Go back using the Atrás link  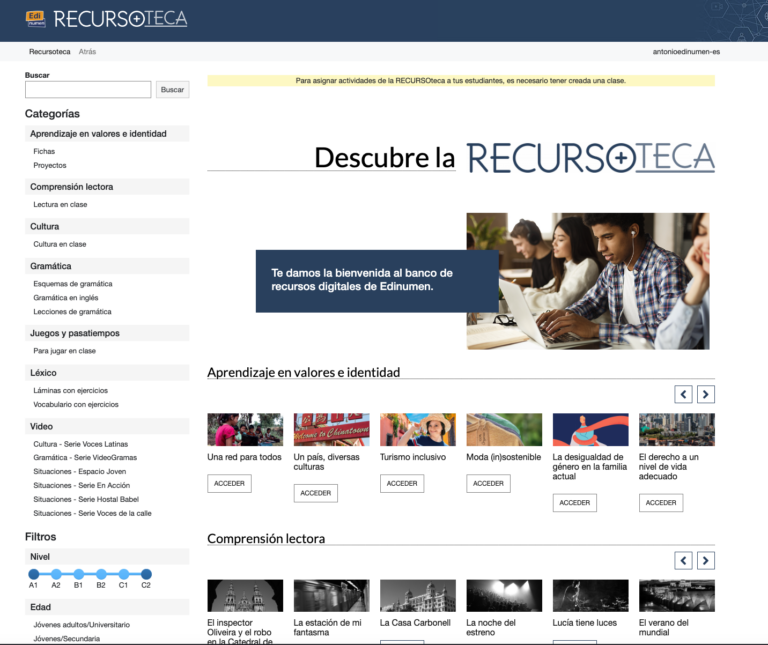coord(87,51)
